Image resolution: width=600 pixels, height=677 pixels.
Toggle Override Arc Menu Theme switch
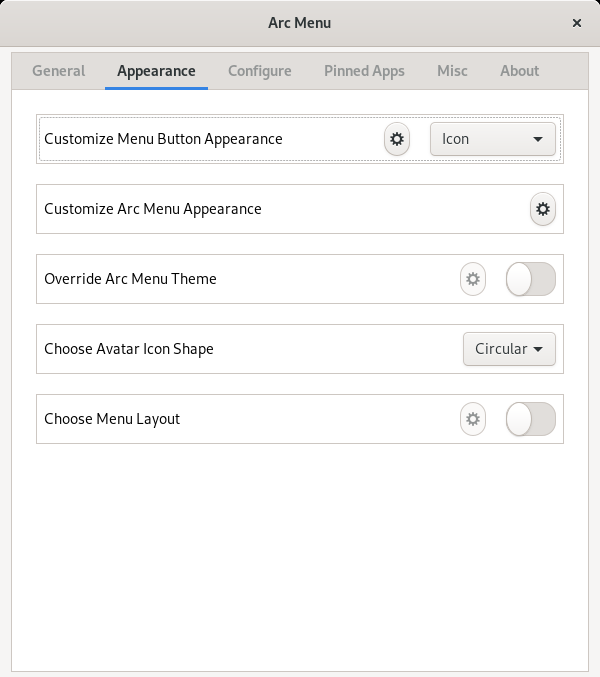click(531, 279)
